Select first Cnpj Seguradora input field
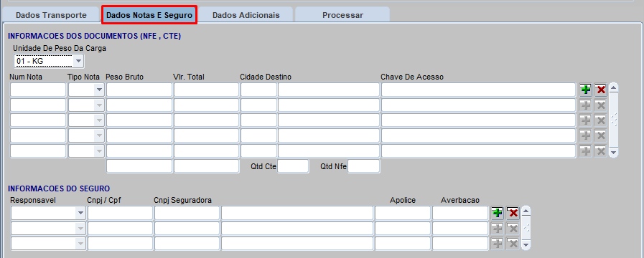 187,213
